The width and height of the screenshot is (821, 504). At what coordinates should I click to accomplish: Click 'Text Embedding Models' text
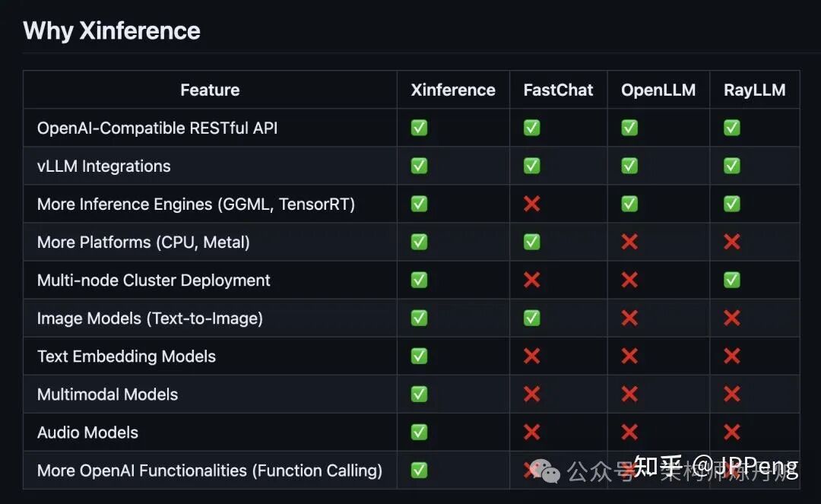[x=126, y=357]
